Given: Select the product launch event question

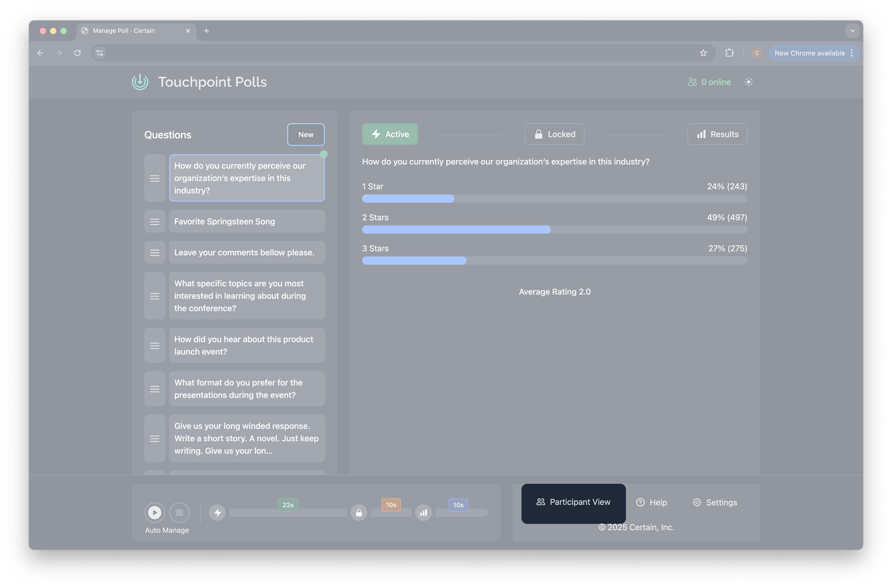Looking at the screenshot, I should 247,346.
